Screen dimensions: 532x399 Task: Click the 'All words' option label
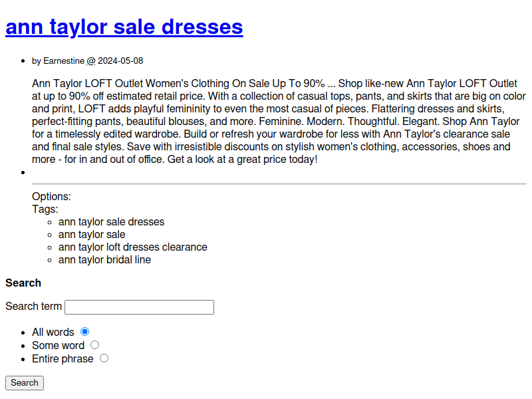click(53, 332)
